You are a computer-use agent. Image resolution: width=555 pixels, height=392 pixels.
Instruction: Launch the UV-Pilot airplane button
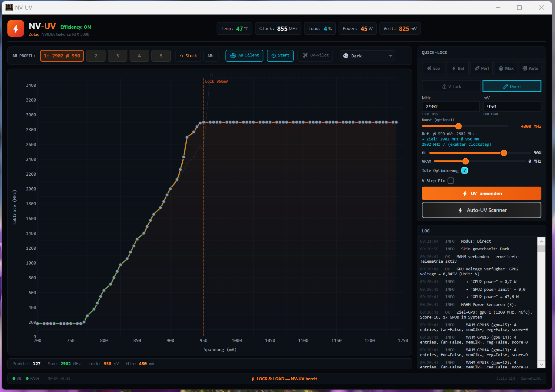315,56
